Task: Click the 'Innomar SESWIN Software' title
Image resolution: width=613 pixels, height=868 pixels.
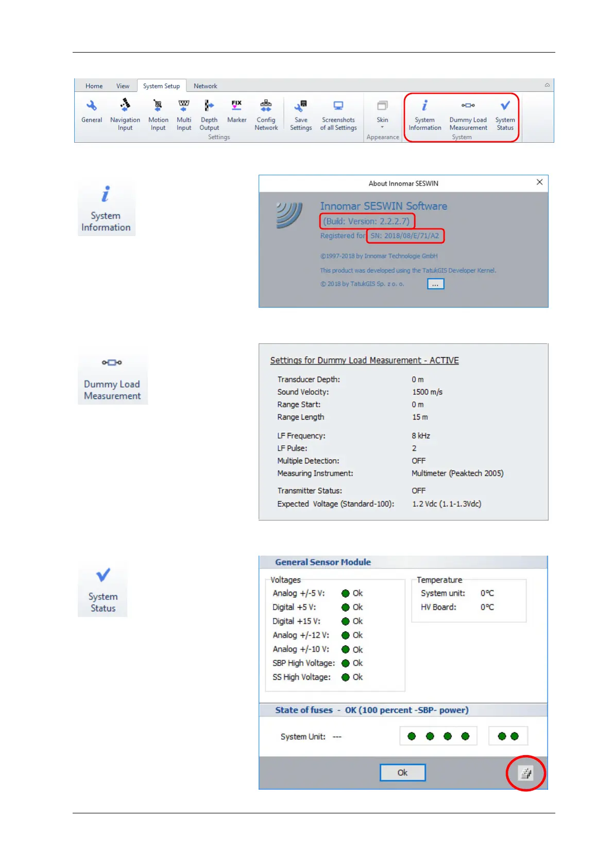Action: tap(384, 206)
